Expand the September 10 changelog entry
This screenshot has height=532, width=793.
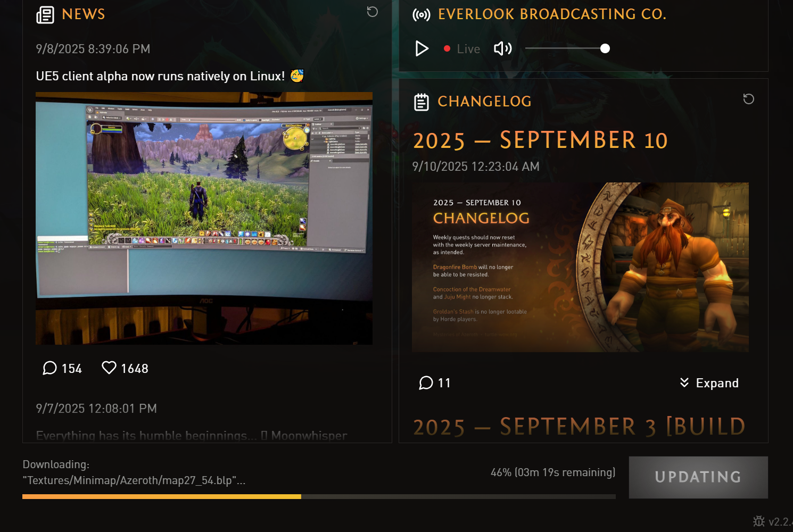[709, 383]
